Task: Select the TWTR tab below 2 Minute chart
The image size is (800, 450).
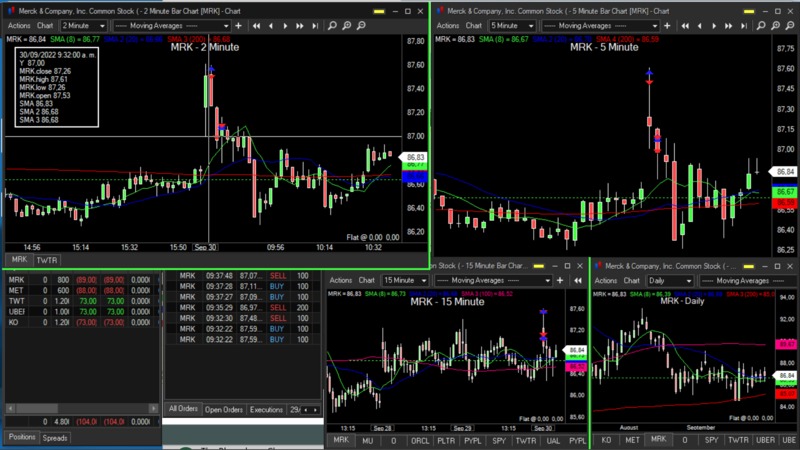Action: click(x=47, y=260)
